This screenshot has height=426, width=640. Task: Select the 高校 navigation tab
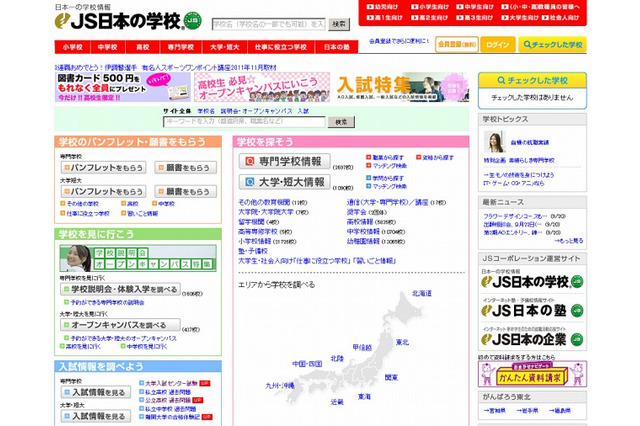143,47
